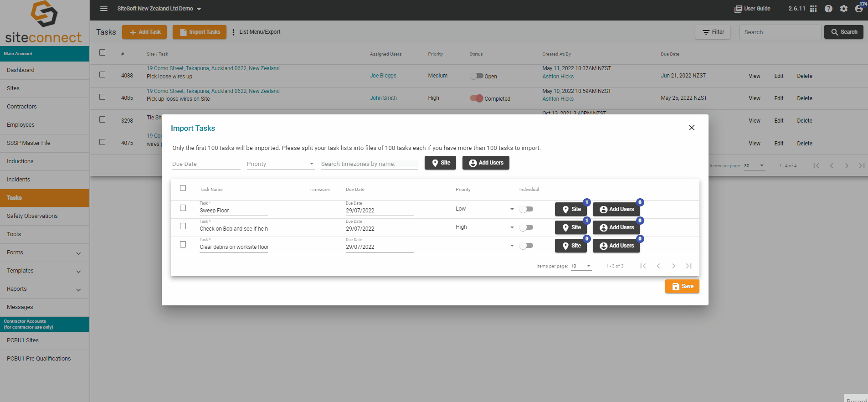Viewport: 868px width, 402px height.
Task: Open Contractors in the sidebar
Action: (x=45, y=107)
